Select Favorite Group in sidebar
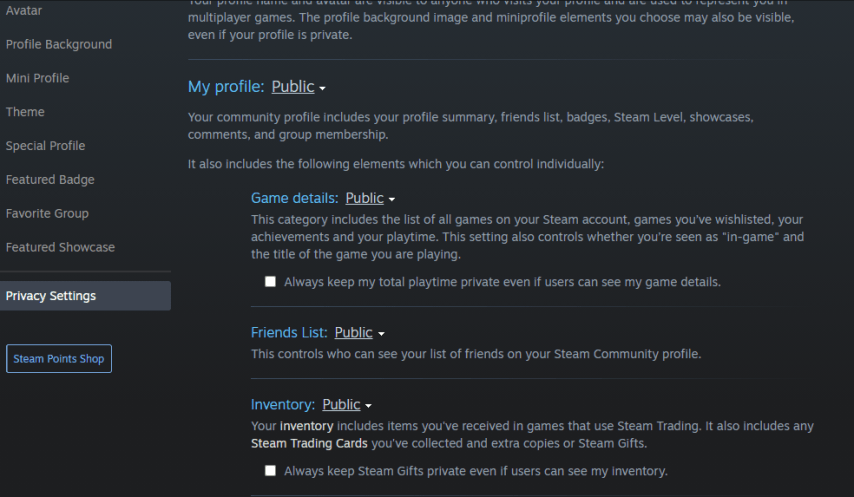 coord(47,213)
